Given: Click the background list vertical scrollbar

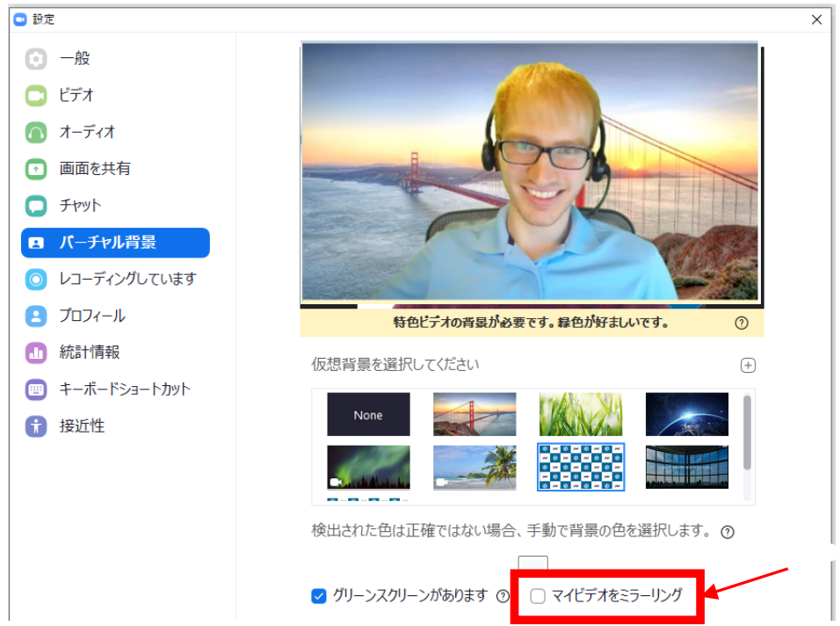Looking at the screenshot, I should tap(747, 433).
